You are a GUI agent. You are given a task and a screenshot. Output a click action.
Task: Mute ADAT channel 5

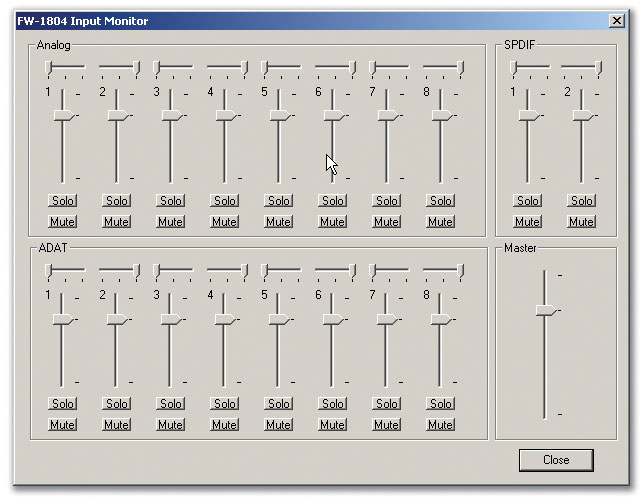click(279, 425)
